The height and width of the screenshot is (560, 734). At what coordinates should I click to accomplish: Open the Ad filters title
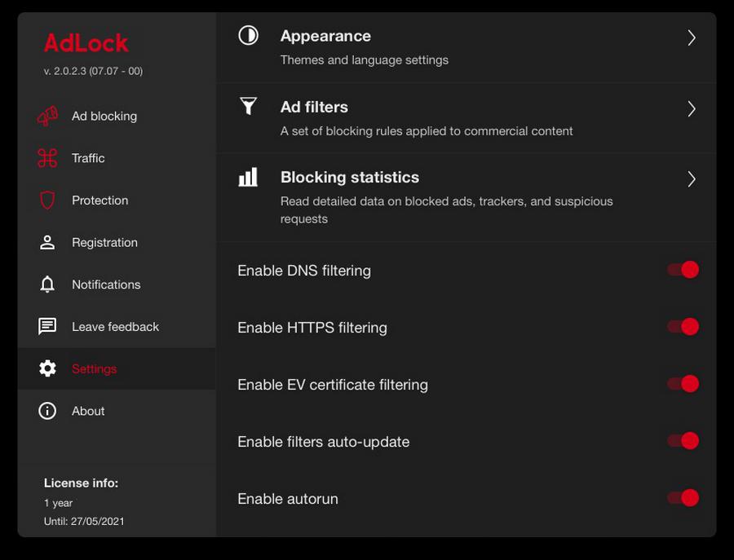(x=314, y=107)
